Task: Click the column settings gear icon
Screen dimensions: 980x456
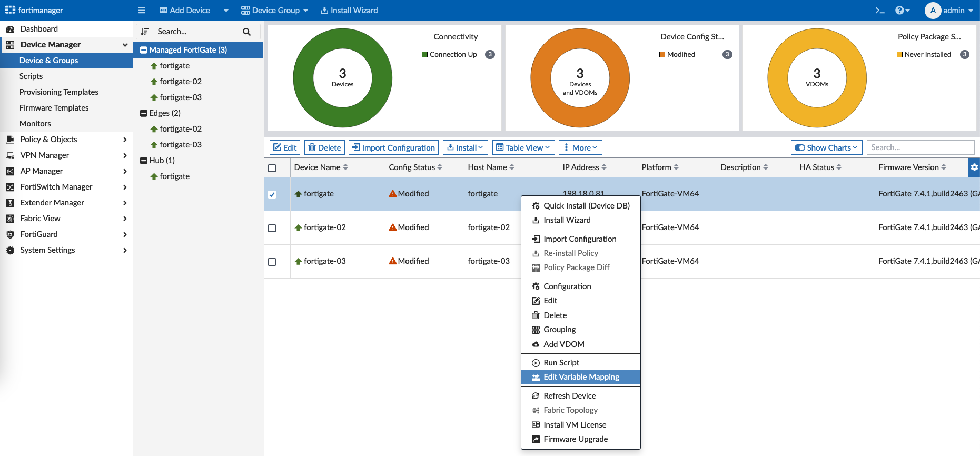Action: click(x=974, y=167)
